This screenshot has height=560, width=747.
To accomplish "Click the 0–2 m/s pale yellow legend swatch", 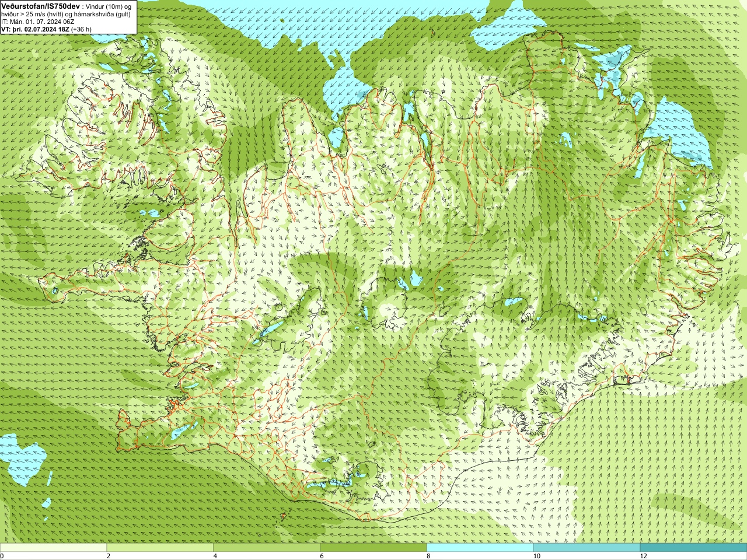I will point(53,548).
